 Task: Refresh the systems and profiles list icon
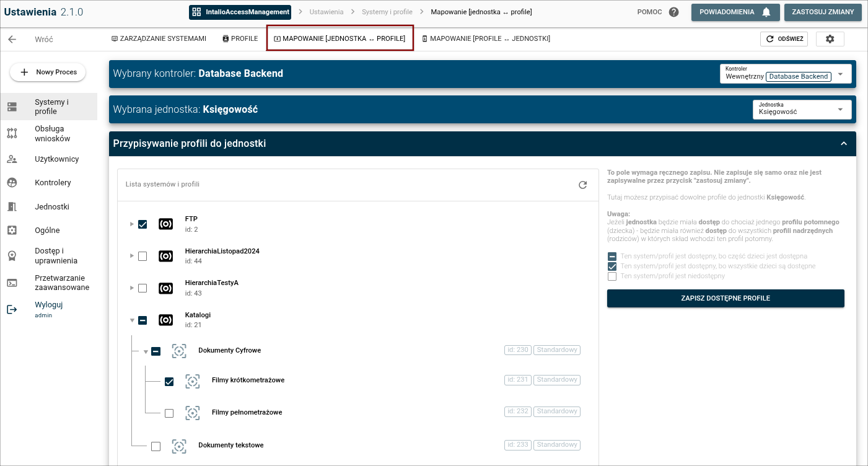click(582, 185)
